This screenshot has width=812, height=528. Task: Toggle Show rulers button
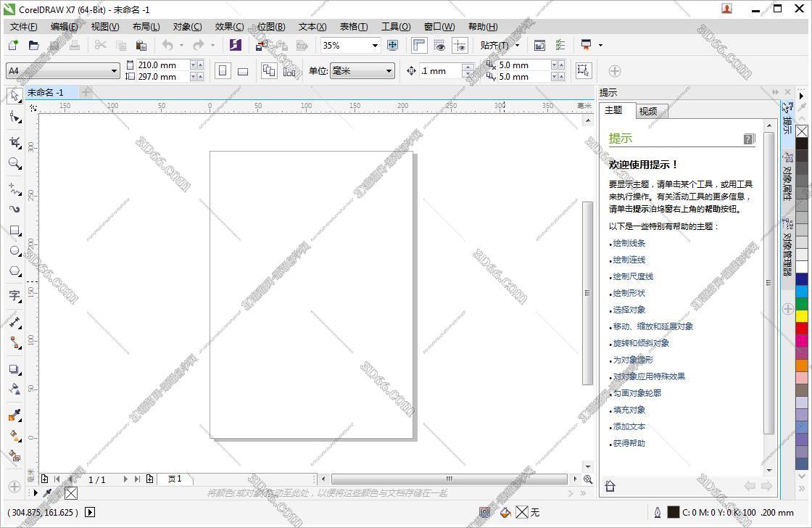[419, 45]
